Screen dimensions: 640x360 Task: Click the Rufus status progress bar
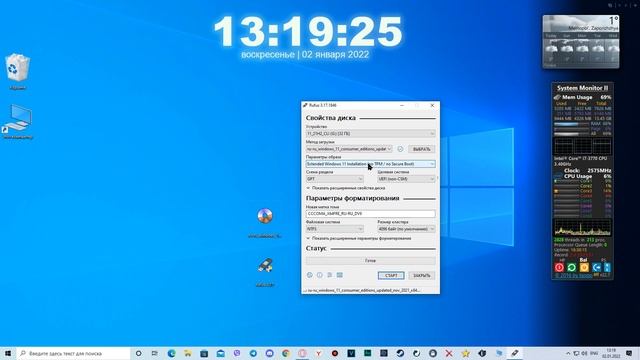click(371, 260)
